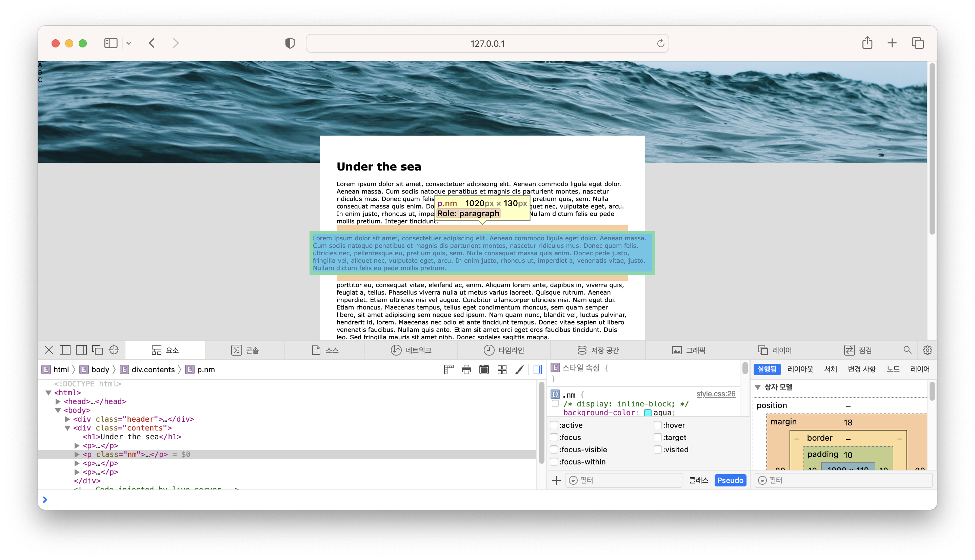
Task: Expand div class header node
Action: (x=67, y=419)
